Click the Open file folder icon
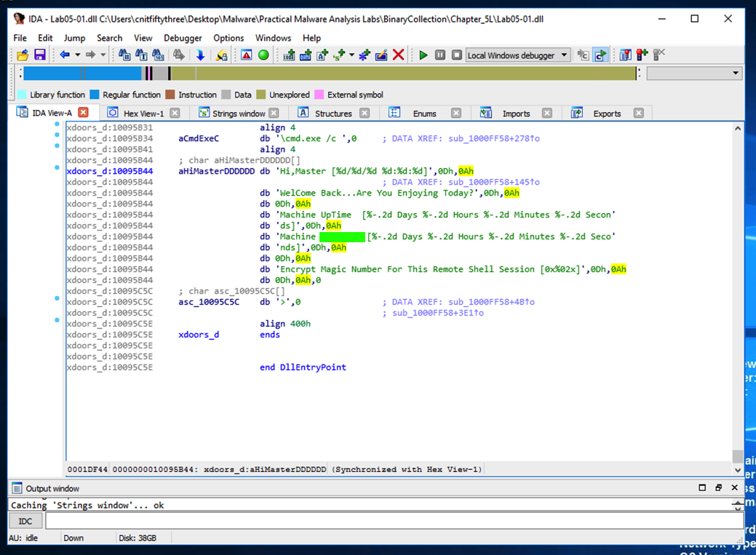This screenshot has height=555, width=756. 23,55
